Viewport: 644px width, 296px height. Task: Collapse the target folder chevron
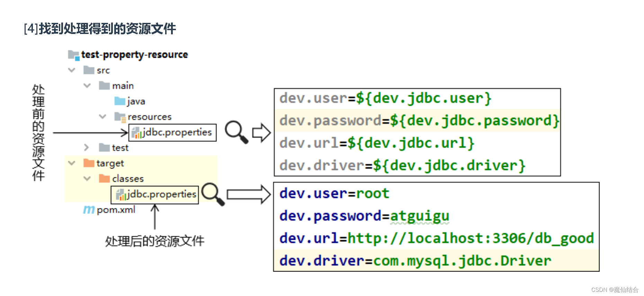tap(72, 163)
